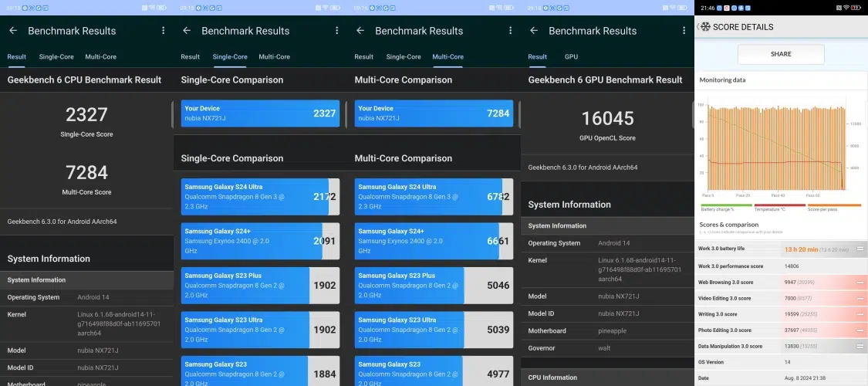Select Result tab on the Multi-Core Comparison screen

click(x=363, y=56)
